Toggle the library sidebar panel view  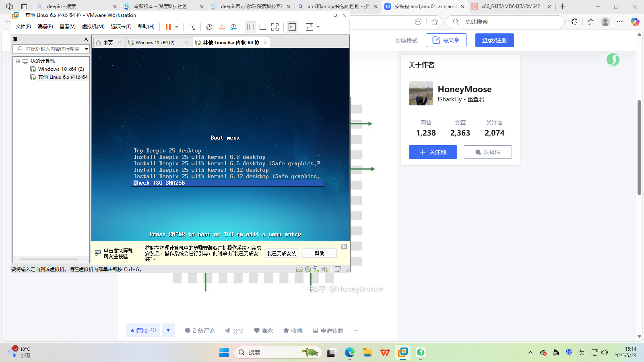(x=251, y=27)
